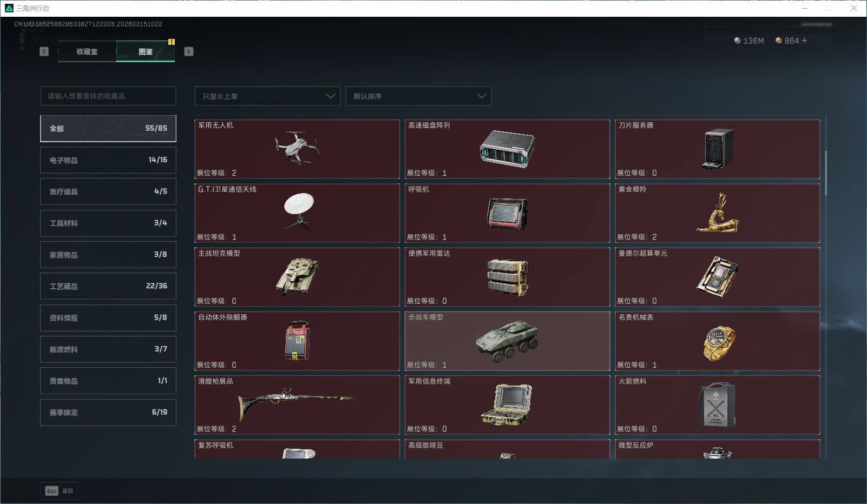Click the E hotkey indicator right of the tabs

pyautogui.click(x=188, y=51)
